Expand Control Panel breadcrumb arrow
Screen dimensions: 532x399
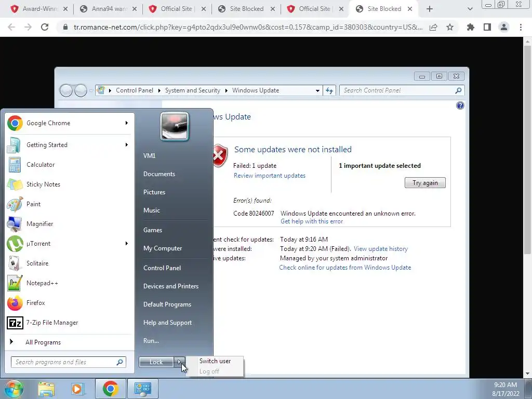[160, 90]
